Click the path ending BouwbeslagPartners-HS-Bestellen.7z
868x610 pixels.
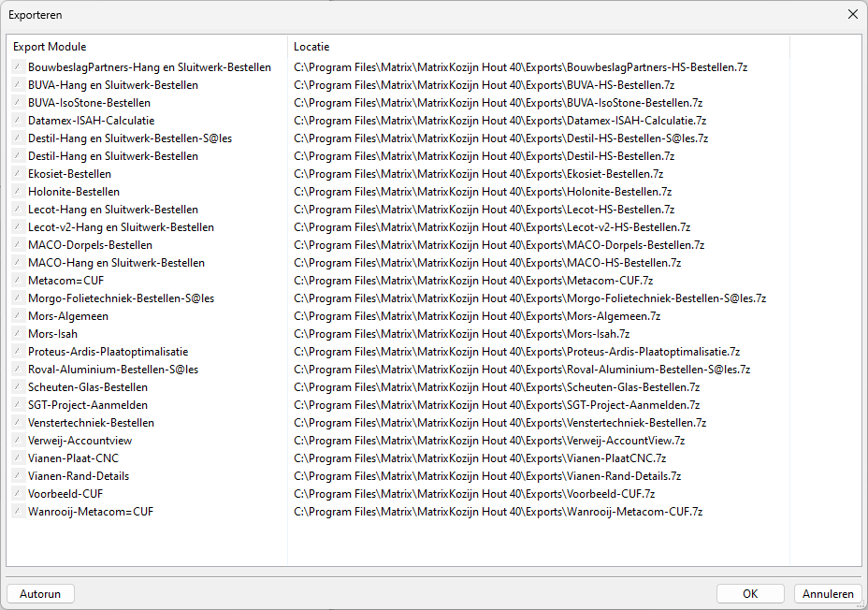point(520,67)
